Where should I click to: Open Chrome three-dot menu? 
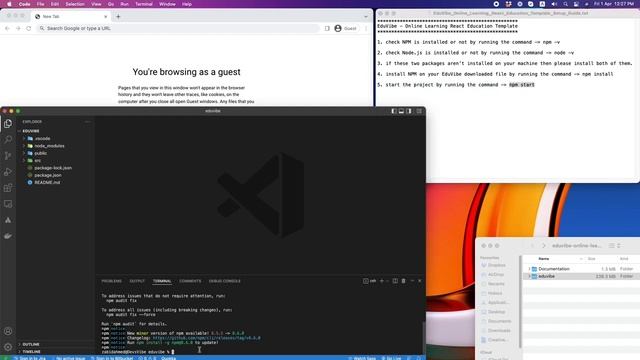(366, 28)
